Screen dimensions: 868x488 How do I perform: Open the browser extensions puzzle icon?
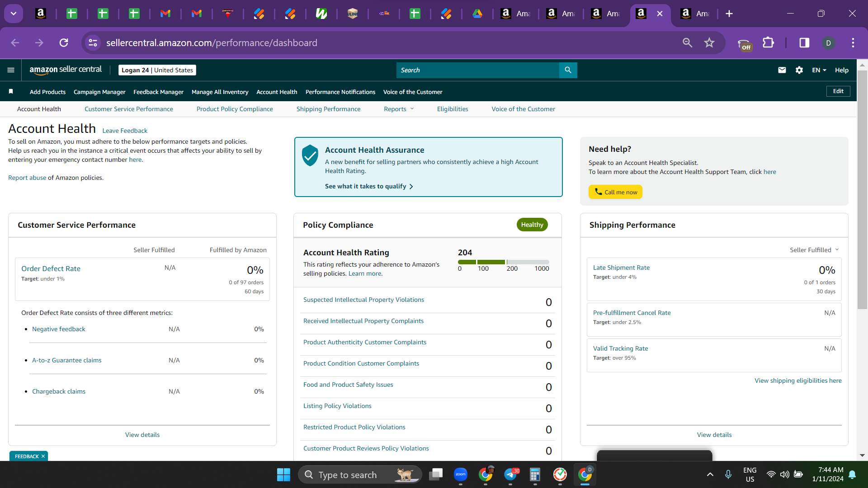tap(768, 42)
